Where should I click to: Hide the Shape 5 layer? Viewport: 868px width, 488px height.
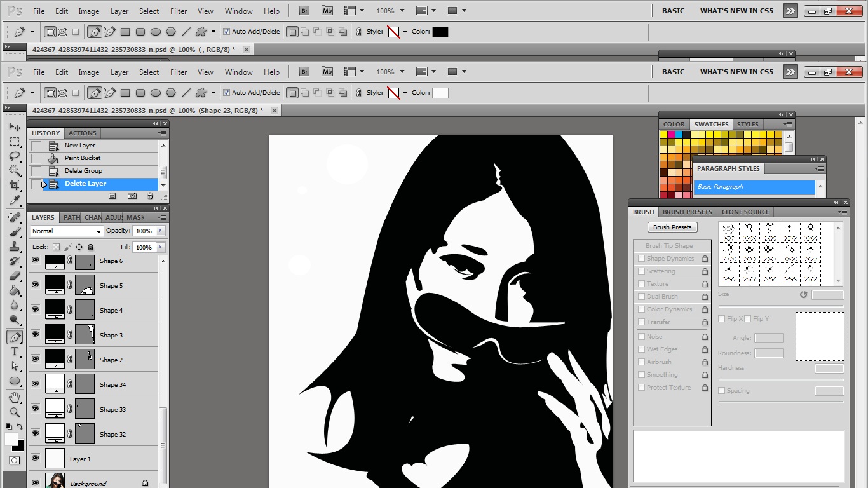(35, 285)
